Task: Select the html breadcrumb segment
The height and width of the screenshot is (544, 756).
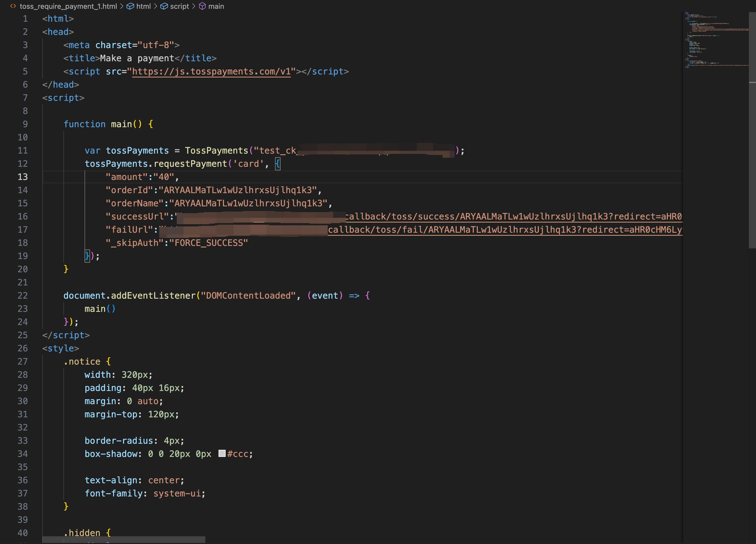Action: pyautogui.click(x=143, y=6)
